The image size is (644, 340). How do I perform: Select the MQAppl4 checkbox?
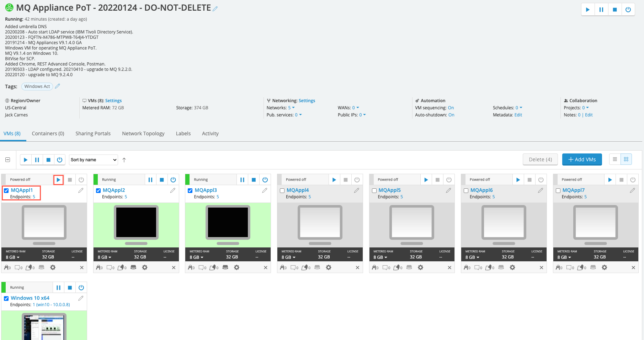click(x=282, y=190)
